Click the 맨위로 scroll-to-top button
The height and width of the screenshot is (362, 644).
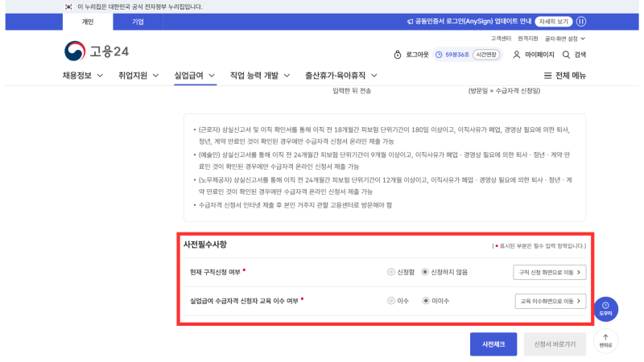coord(606,341)
